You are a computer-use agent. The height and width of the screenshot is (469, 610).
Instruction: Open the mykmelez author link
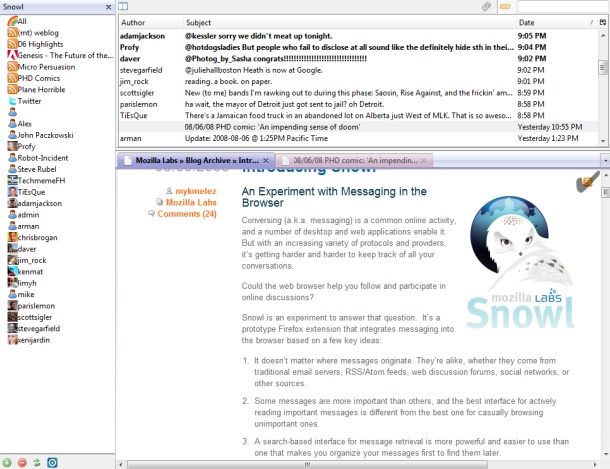(x=196, y=191)
